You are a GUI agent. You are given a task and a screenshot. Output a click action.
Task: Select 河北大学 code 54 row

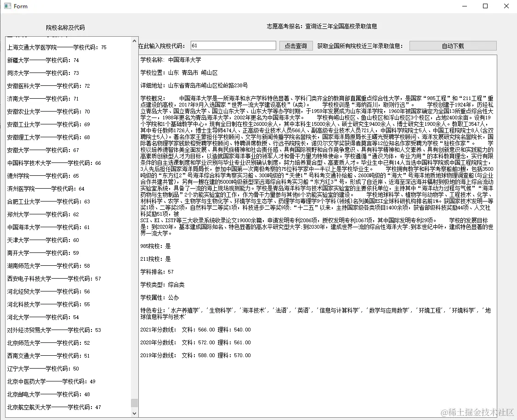coord(43,317)
